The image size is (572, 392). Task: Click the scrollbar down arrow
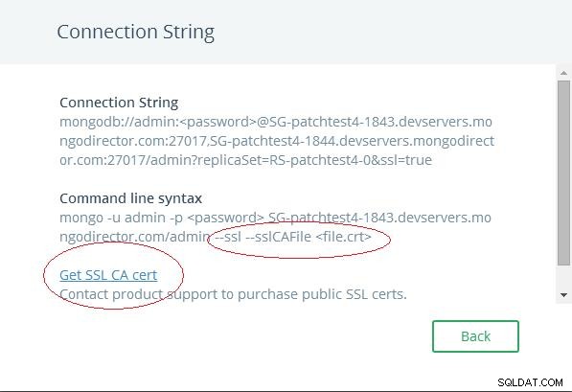click(x=563, y=295)
